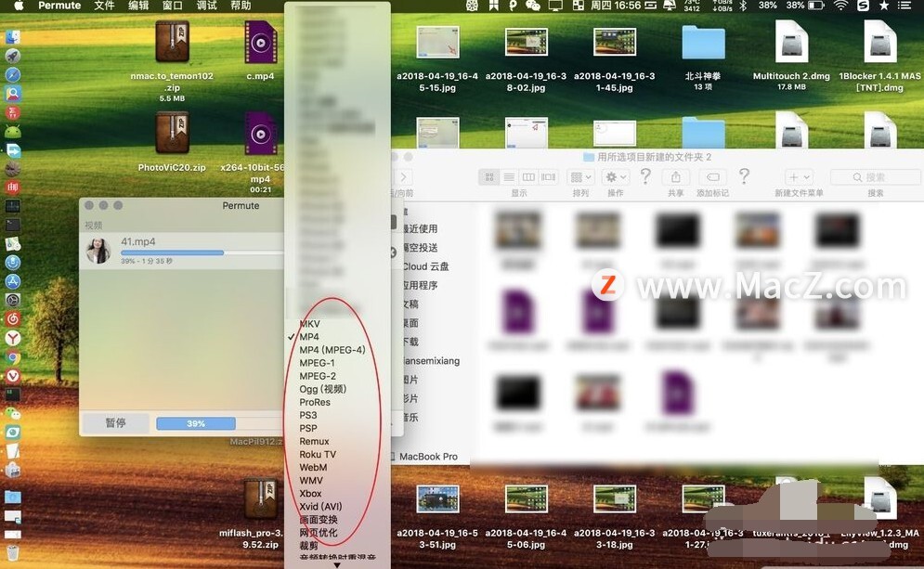Select a2018-04-19_16-45-15.jpg on the desktop
This screenshot has height=569, width=924.
(437, 42)
